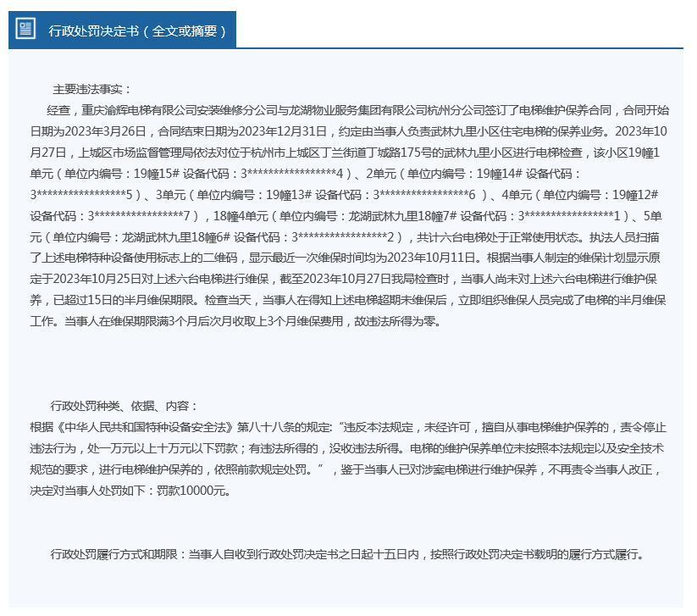
Task: Click the text 第八十八条
Action: 265,427
